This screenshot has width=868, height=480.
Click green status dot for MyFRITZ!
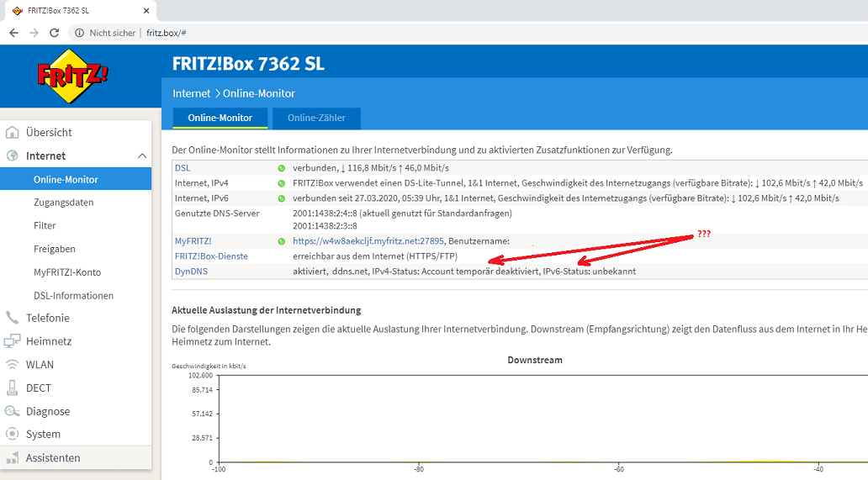coord(281,241)
